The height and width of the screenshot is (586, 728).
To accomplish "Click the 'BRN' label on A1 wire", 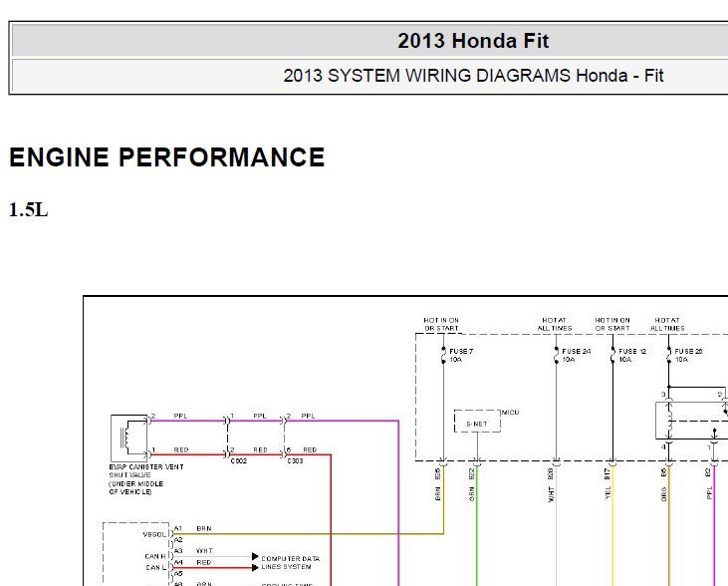I will coord(204,528).
